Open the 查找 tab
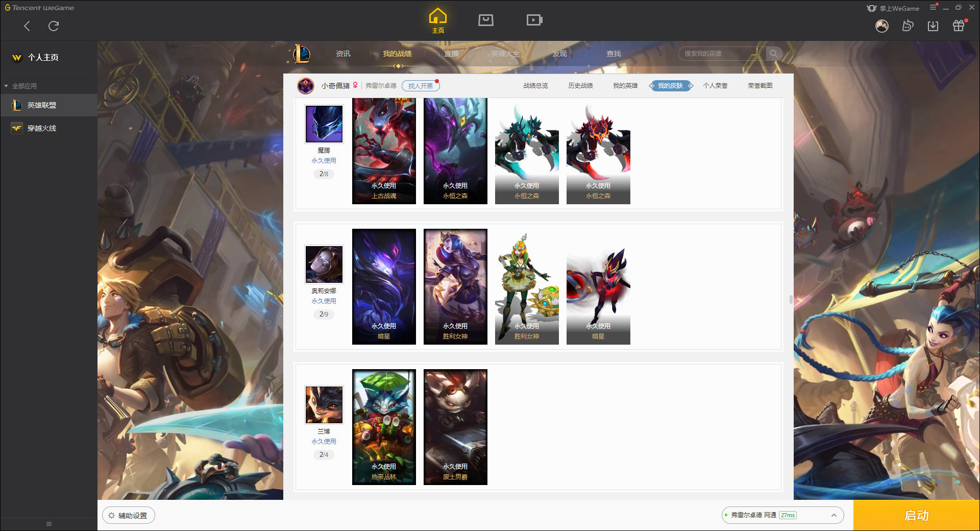Image resolution: width=980 pixels, height=531 pixels. (614, 54)
